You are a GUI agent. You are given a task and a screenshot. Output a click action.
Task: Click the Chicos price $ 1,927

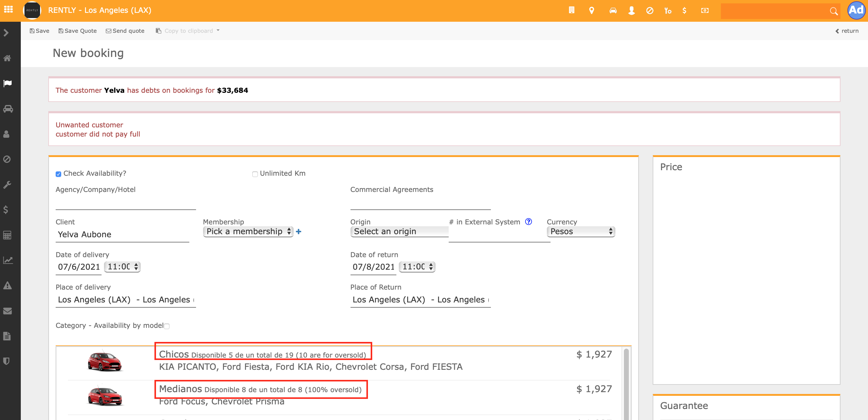pos(594,354)
